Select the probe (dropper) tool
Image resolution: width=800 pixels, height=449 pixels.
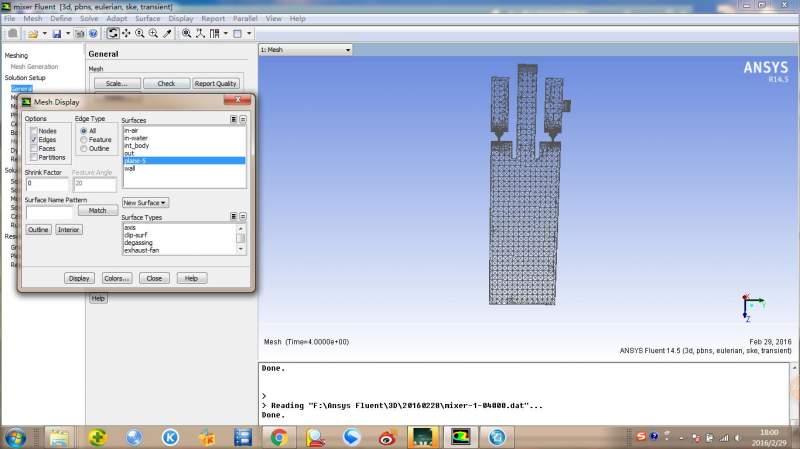[x=167, y=34]
